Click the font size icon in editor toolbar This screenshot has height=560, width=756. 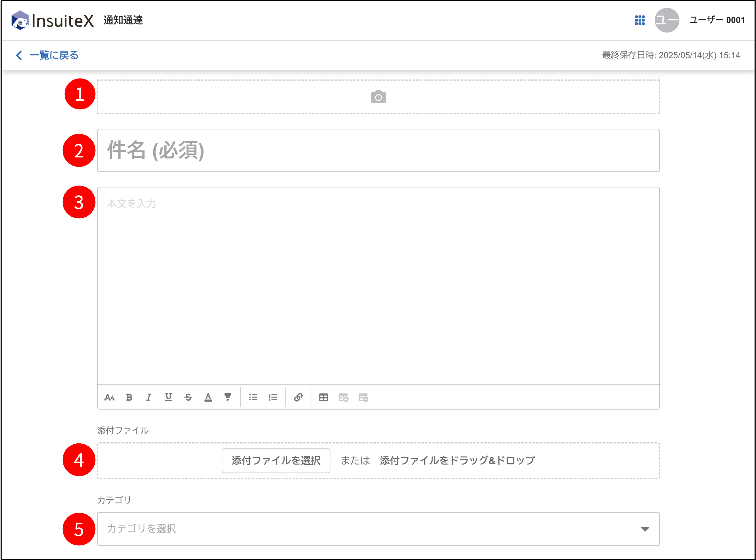(x=109, y=397)
